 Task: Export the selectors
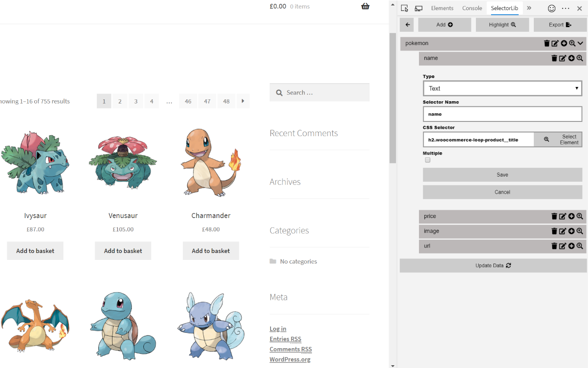tap(560, 25)
